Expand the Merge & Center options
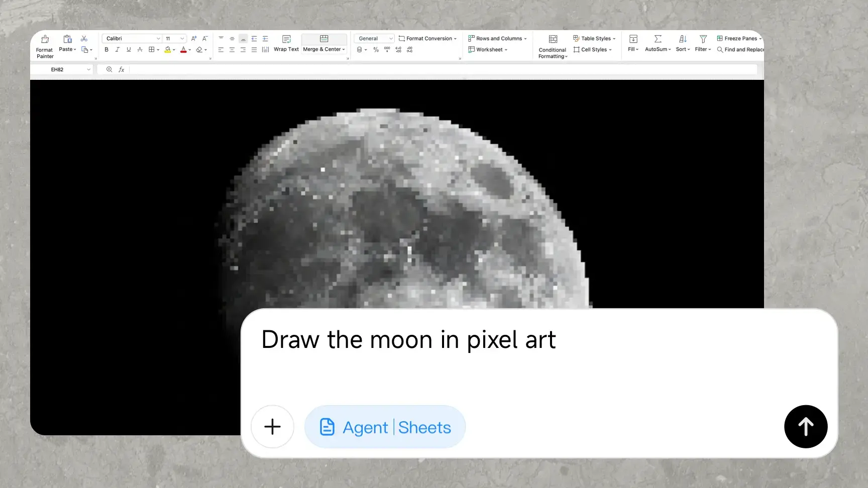 pos(344,49)
